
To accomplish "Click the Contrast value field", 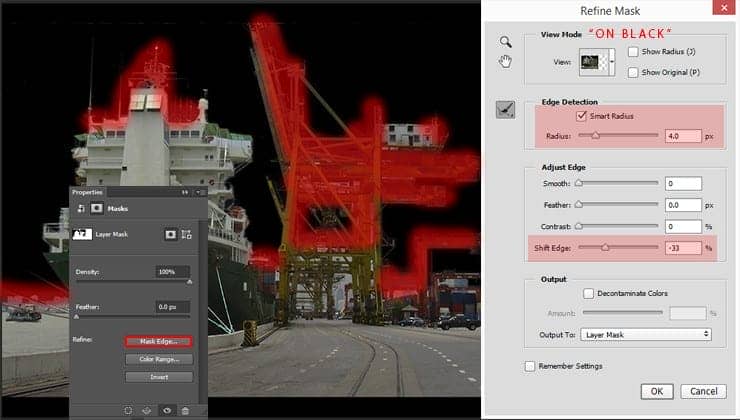I will coord(683,227).
